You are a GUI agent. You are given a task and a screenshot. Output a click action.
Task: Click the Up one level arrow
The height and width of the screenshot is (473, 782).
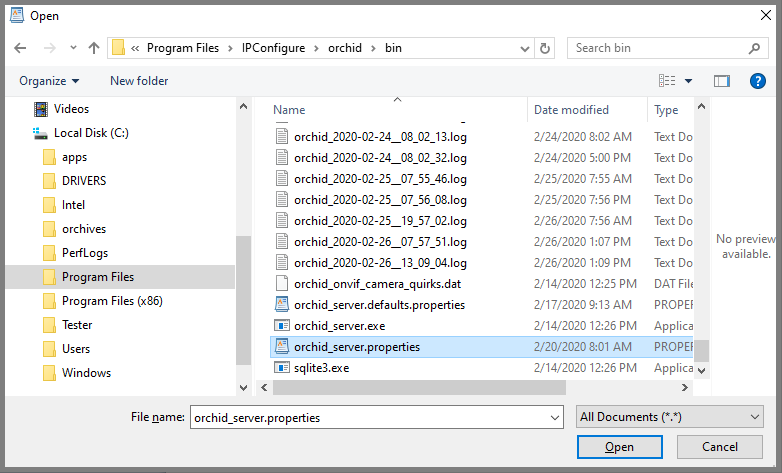click(94, 48)
